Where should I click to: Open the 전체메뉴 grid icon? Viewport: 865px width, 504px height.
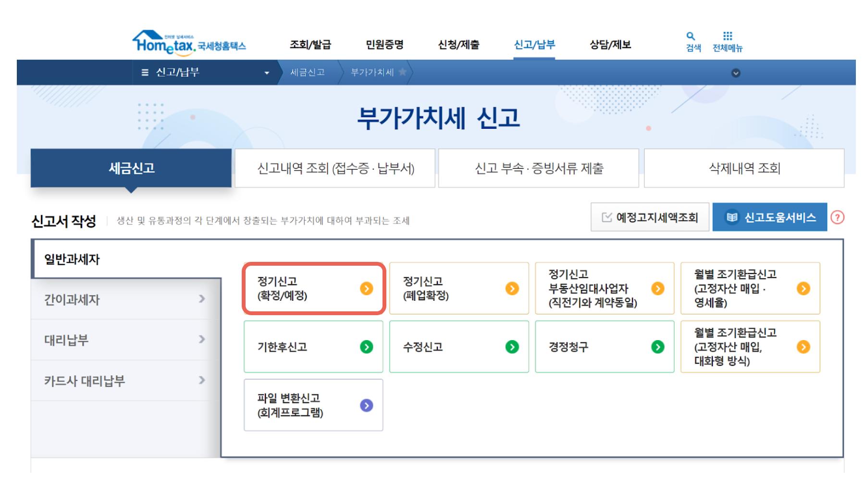(728, 37)
